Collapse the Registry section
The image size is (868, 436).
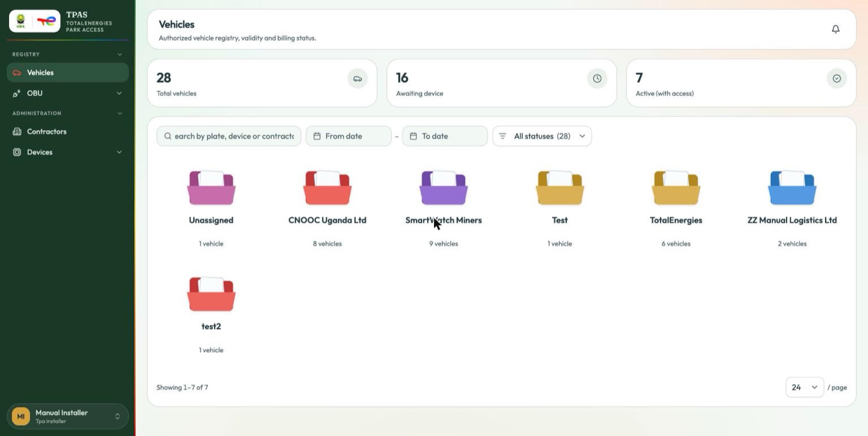(119, 54)
